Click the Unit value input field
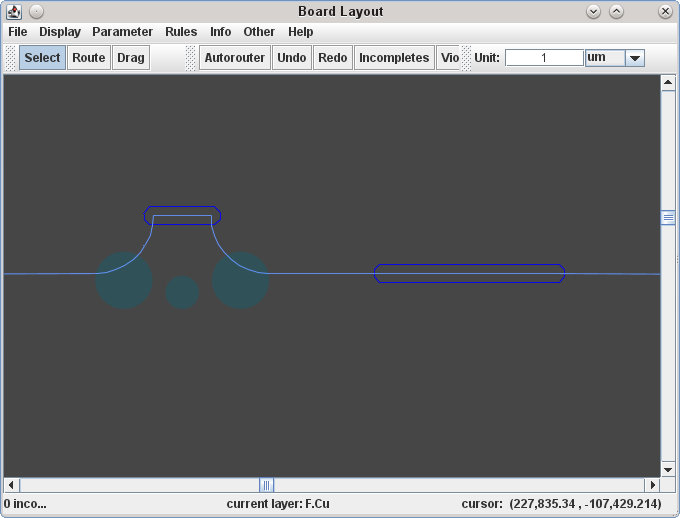Image resolution: width=680 pixels, height=518 pixels. 544,58
